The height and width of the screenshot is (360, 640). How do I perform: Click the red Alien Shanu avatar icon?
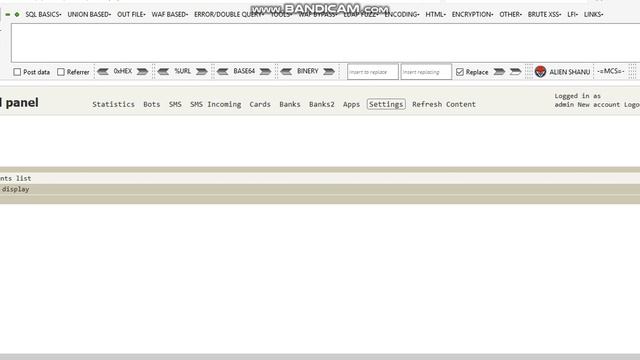coord(540,71)
